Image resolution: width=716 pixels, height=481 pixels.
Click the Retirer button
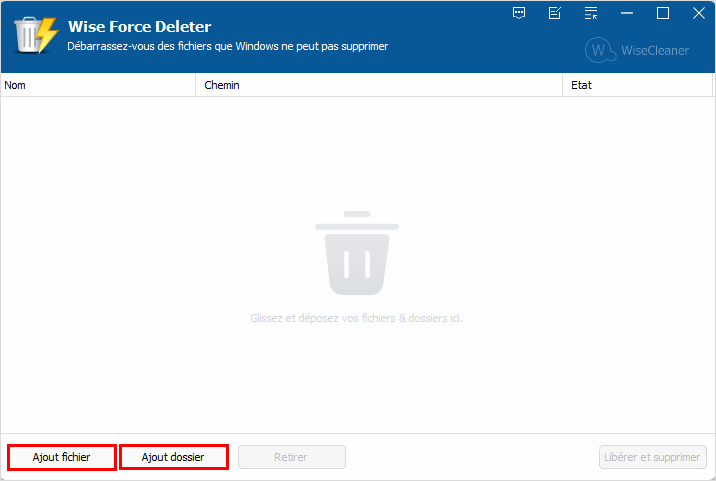click(291, 457)
